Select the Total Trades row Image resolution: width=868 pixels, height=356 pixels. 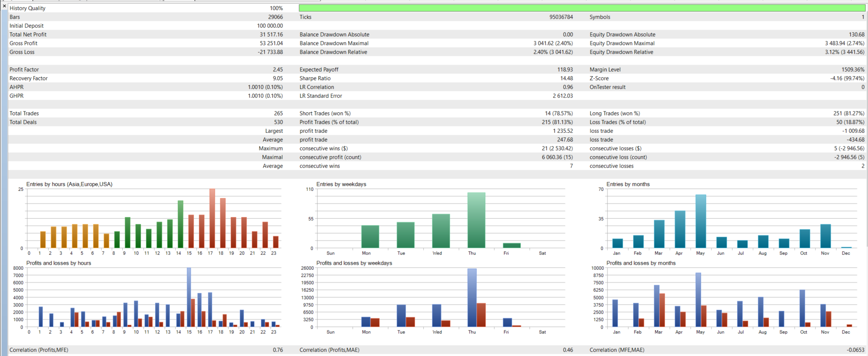coord(146,113)
